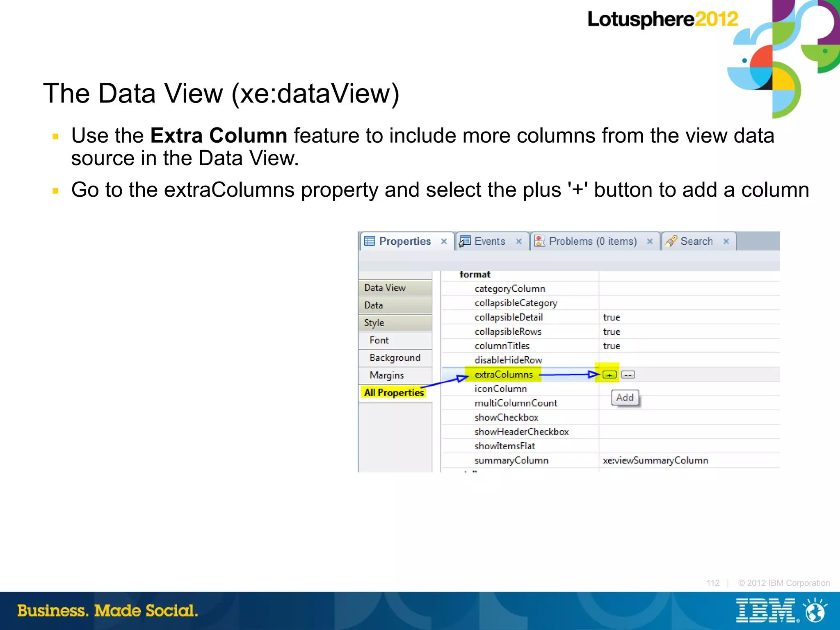
Task: Select the showHeaderCheckbox property
Action: pos(522,432)
